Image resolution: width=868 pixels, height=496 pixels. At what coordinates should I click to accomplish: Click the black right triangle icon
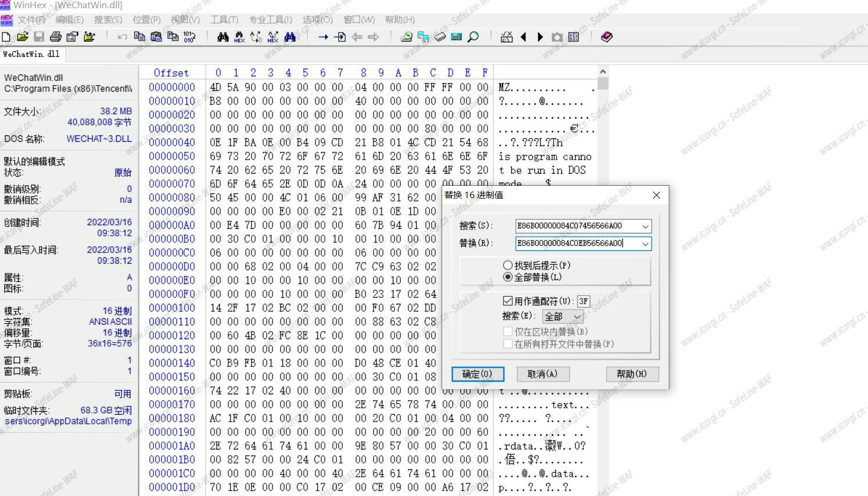click(540, 37)
